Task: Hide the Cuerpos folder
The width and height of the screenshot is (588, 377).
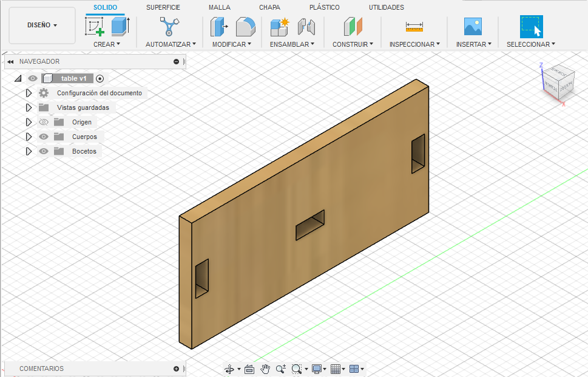Action: click(44, 137)
